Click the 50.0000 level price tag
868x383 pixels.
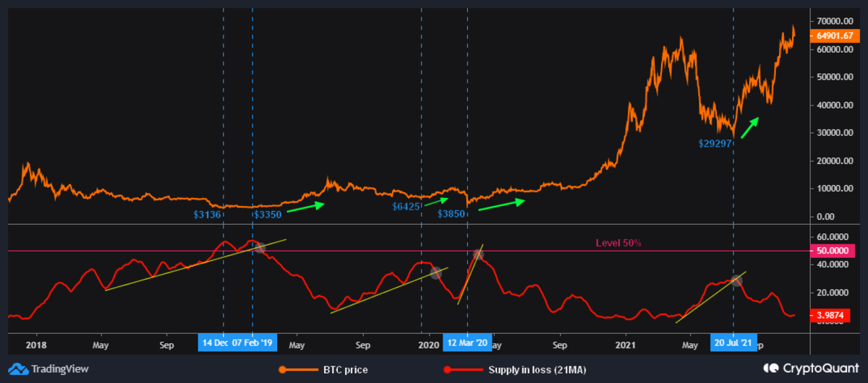[834, 251]
